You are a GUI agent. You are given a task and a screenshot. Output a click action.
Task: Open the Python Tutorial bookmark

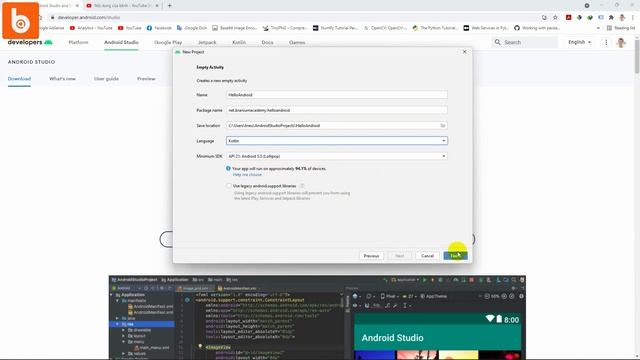[435, 28]
